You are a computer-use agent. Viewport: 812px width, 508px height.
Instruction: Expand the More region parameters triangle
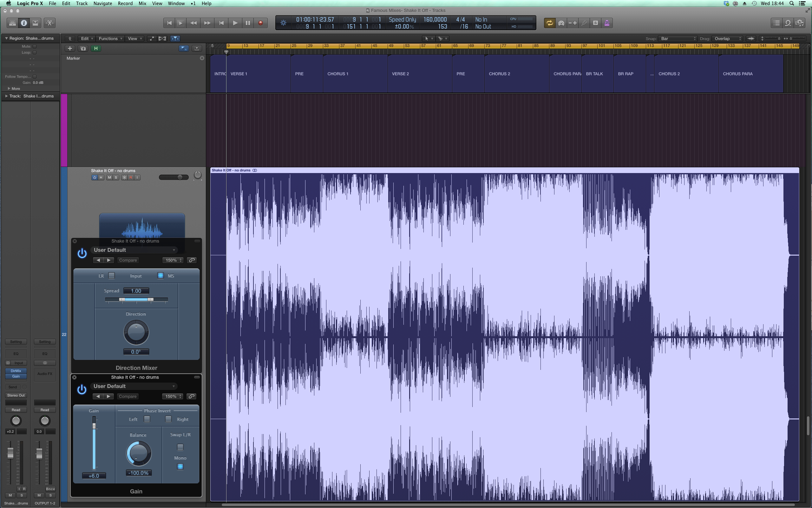[x=9, y=89]
